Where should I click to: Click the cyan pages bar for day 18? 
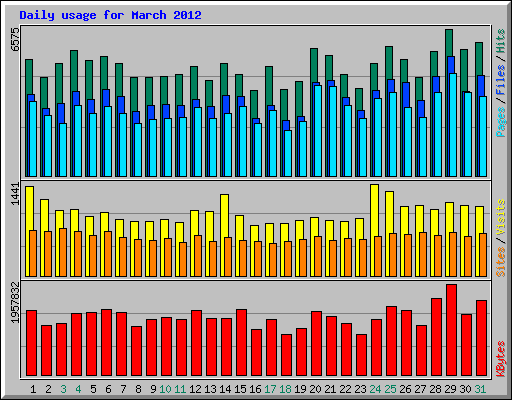pyautogui.click(x=288, y=153)
